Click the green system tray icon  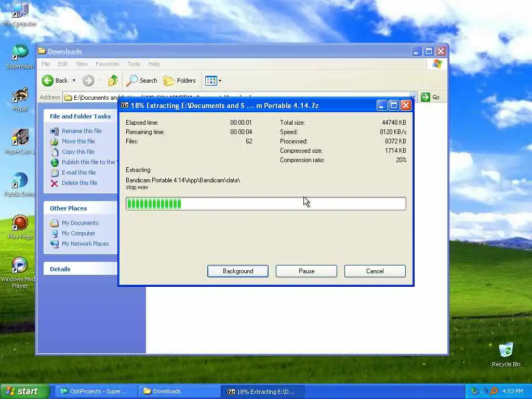click(x=474, y=391)
